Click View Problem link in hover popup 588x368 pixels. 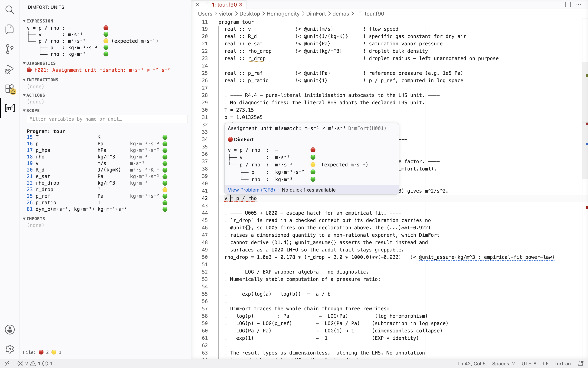(251, 190)
